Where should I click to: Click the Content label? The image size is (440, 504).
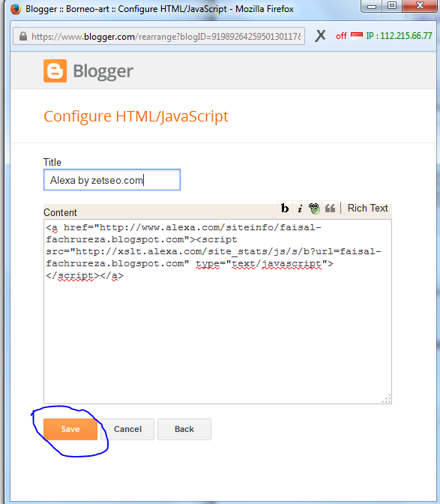coord(60,212)
